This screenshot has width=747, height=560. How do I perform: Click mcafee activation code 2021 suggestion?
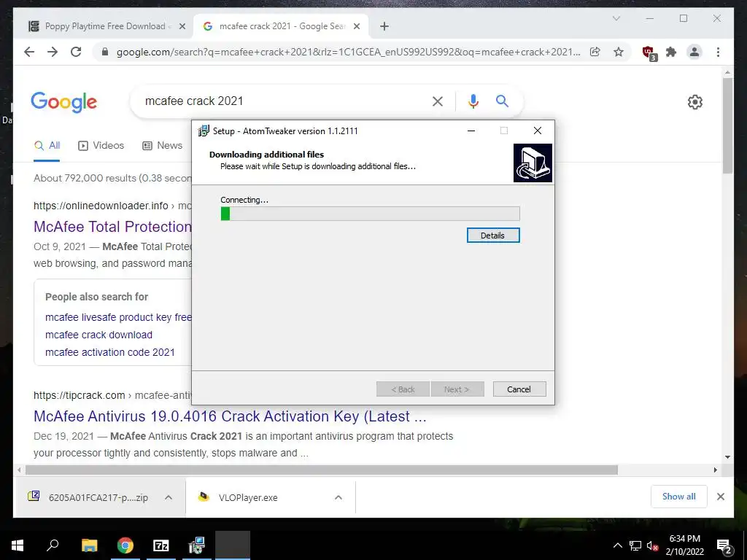click(x=110, y=352)
